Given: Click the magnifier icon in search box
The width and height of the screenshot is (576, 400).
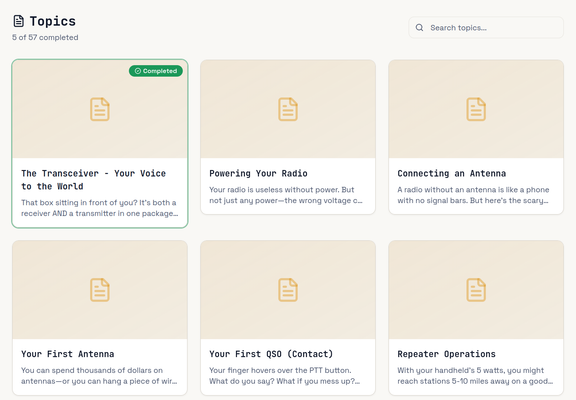Looking at the screenshot, I should (x=419, y=28).
